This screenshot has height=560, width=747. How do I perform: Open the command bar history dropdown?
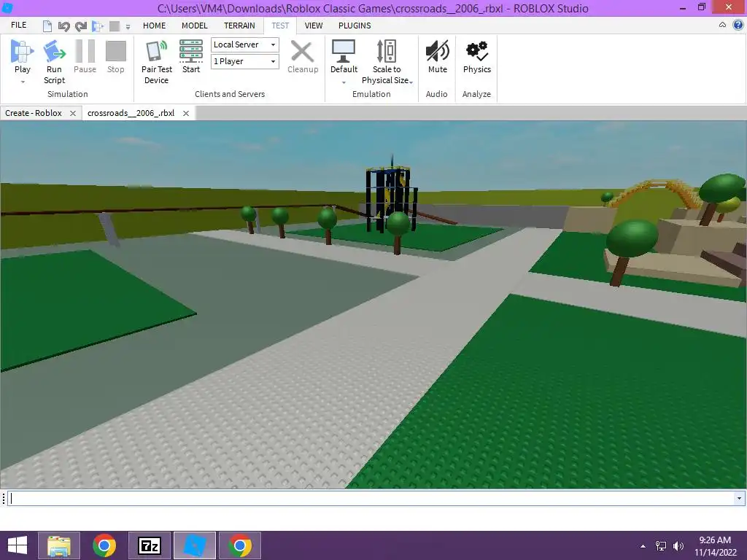coord(739,499)
